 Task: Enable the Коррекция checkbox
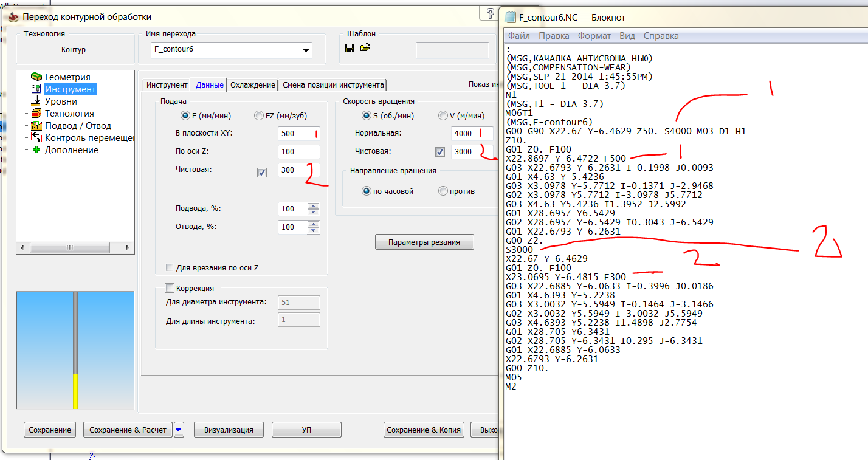tap(170, 288)
